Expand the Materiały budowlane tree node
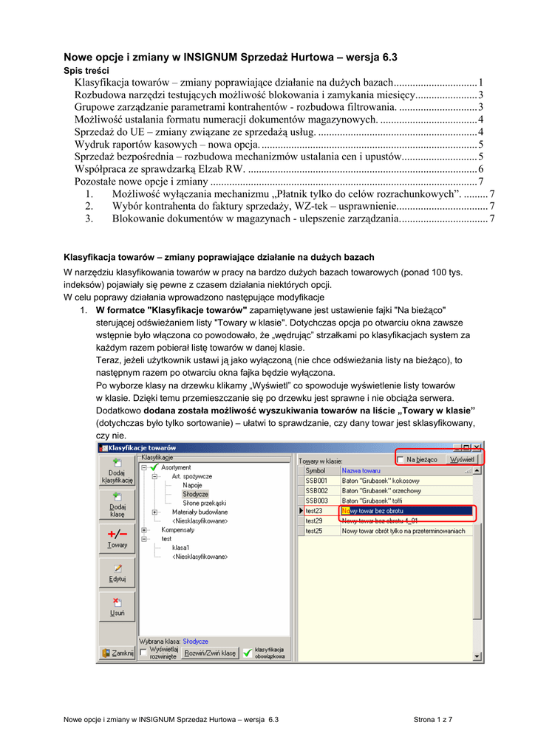This screenshot has height=756, width=535. pyautogui.click(x=154, y=512)
